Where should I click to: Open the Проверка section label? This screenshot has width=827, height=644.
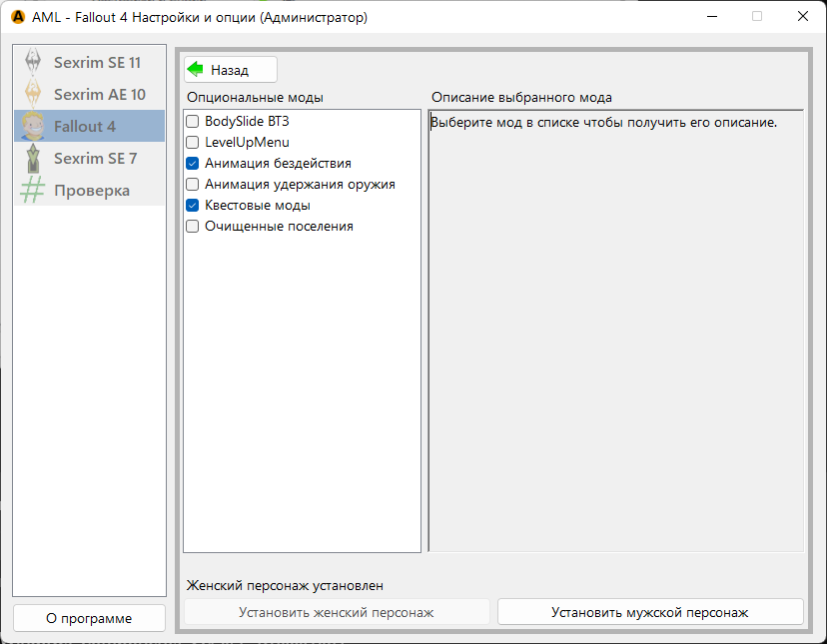(92, 190)
